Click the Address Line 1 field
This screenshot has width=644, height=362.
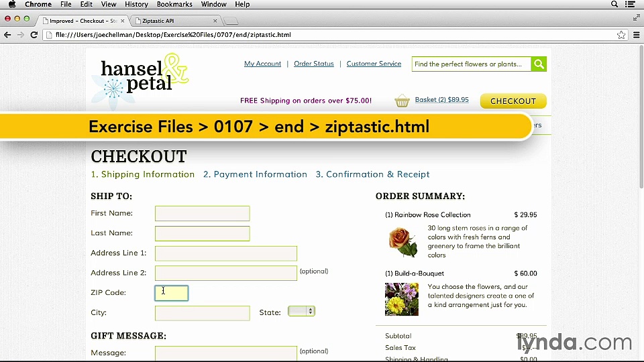coord(226,253)
